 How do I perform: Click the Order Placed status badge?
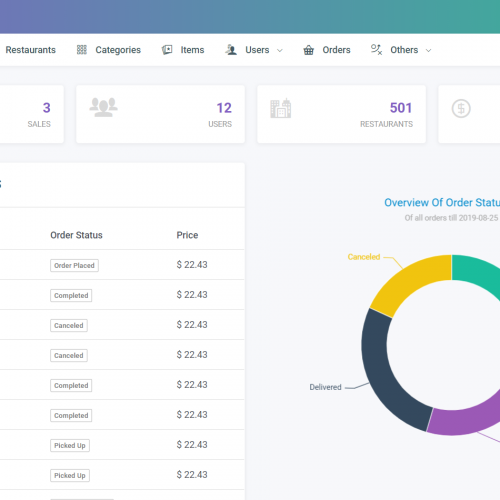click(74, 266)
